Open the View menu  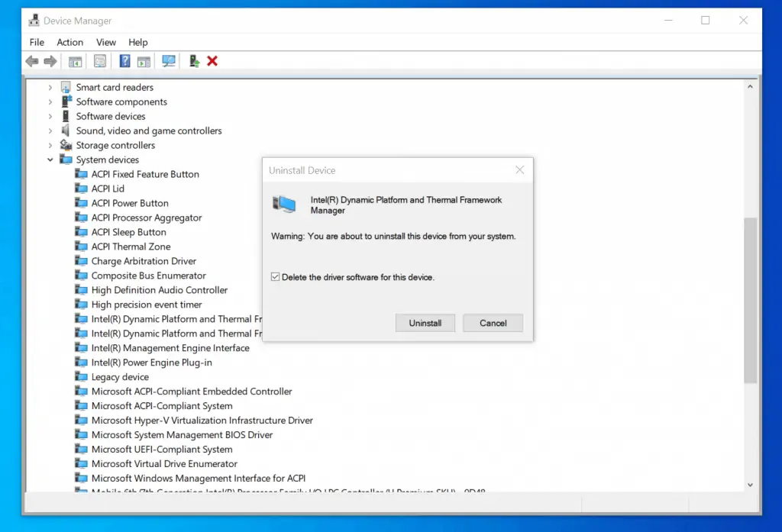point(106,42)
